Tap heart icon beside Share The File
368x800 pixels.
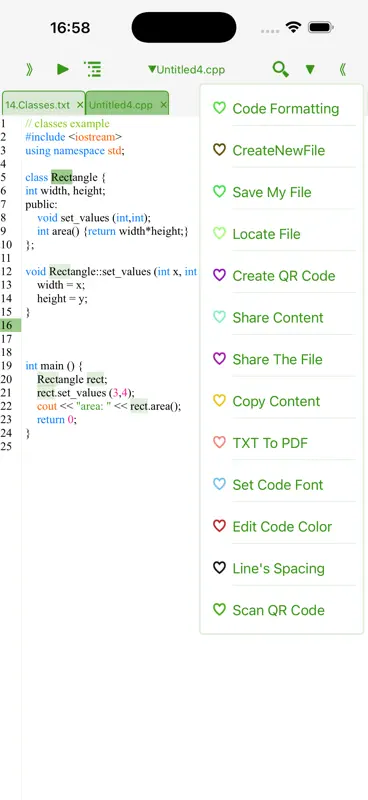click(x=219, y=359)
